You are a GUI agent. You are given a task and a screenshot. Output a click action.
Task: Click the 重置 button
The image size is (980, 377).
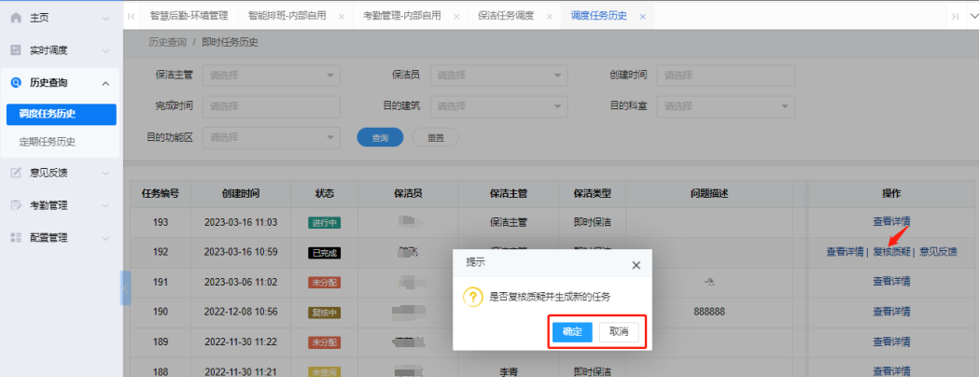click(436, 137)
